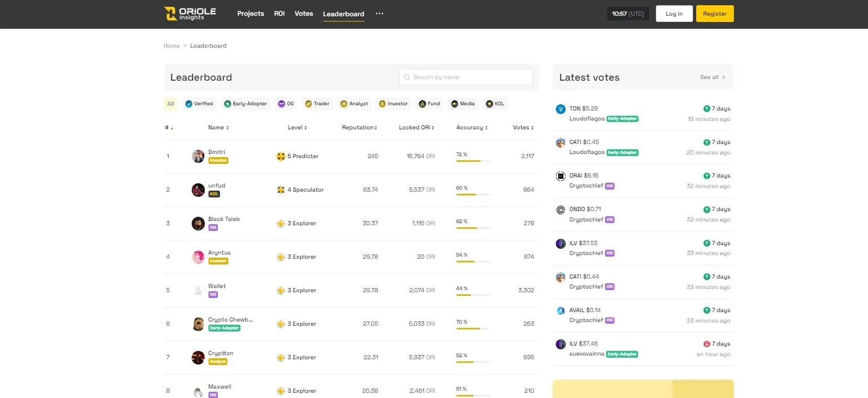
Task: Open the Projects nav item
Action: coord(250,14)
